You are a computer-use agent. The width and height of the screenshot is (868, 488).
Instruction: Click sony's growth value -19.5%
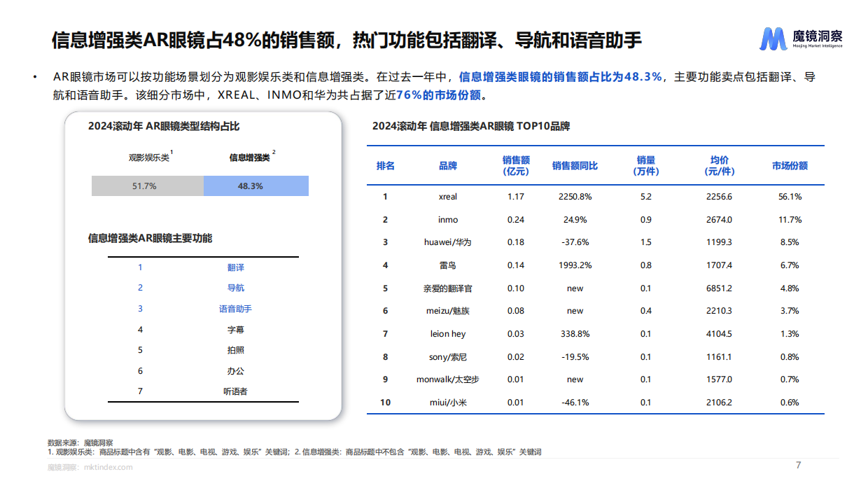tap(575, 357)
